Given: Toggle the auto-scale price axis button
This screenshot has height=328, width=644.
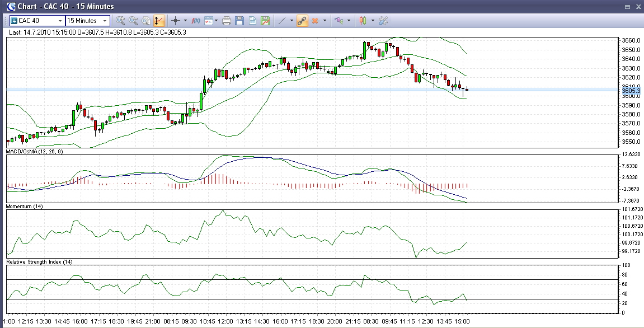Looking at the screenshot, I should tap(159, 21).
